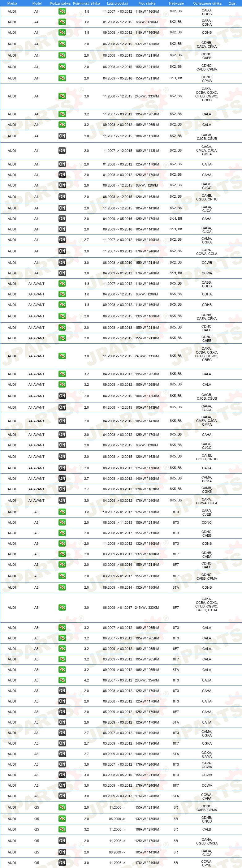This screenshot has height=868, width=242.
Task: Click the Oznaczenie silnika column header
Action: click(x=207, y=3)
